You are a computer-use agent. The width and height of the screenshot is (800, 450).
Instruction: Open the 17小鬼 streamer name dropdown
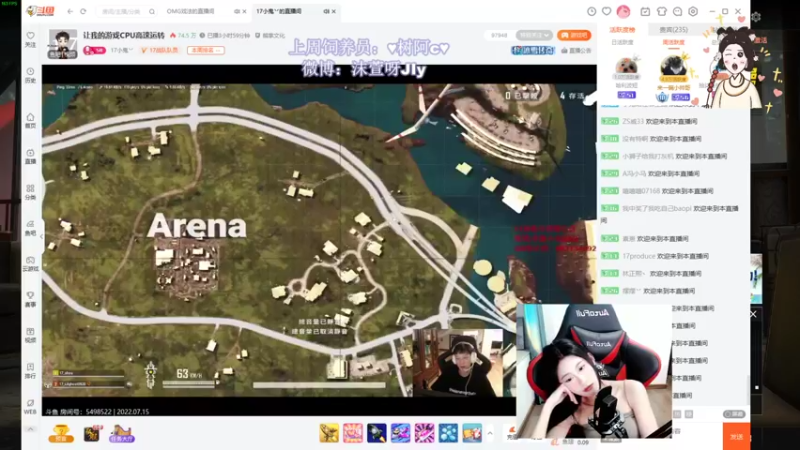pyautogui.click(x=121, y=50)
